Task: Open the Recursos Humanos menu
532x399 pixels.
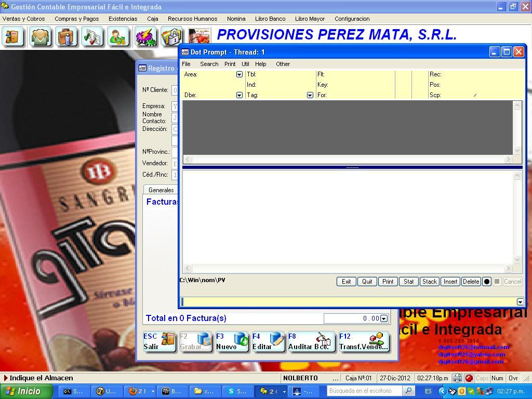Action: pos(192,19)
